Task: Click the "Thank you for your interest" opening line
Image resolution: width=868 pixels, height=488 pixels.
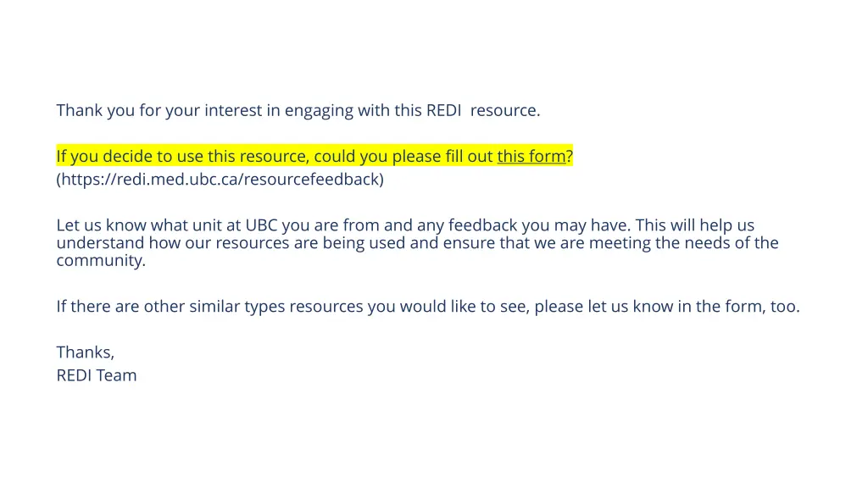Action: coord(298,110)
